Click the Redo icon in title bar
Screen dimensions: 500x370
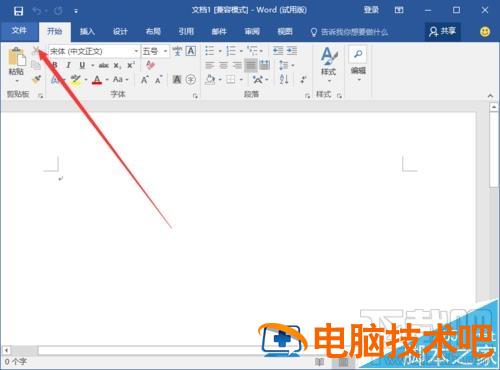pos(58,11)
